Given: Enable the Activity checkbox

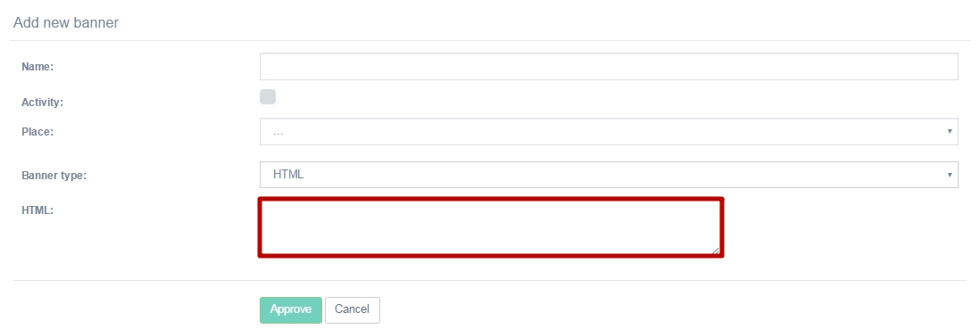Looking at the screenshot, I should pyautogui.click(x=268, y=97).
